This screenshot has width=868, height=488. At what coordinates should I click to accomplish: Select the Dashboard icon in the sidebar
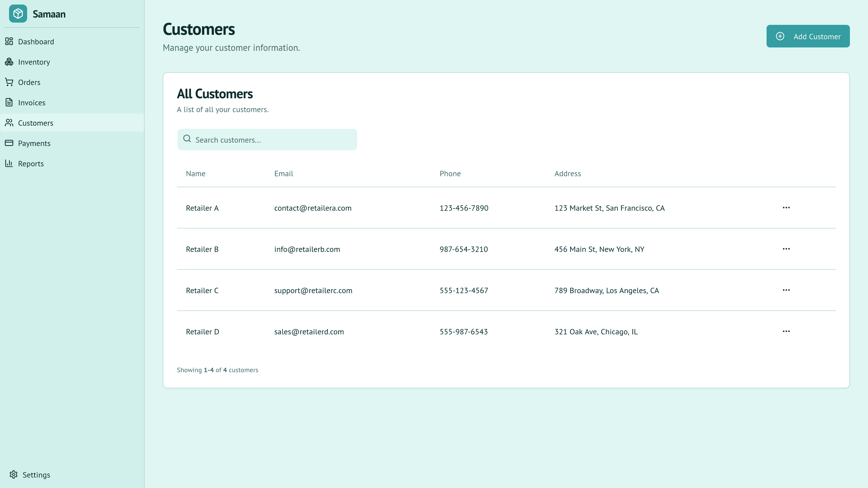9,42
